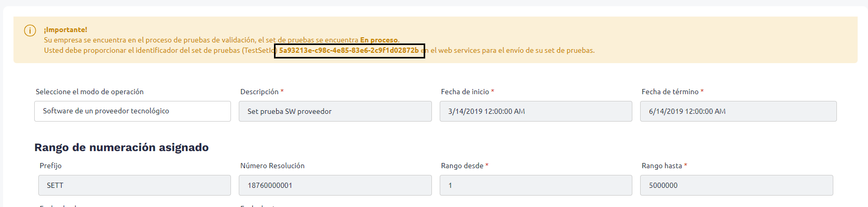Viewport: 868px width, 207px height.
Task: Focus the Rango desde input
Action: [x=536, y=185]
